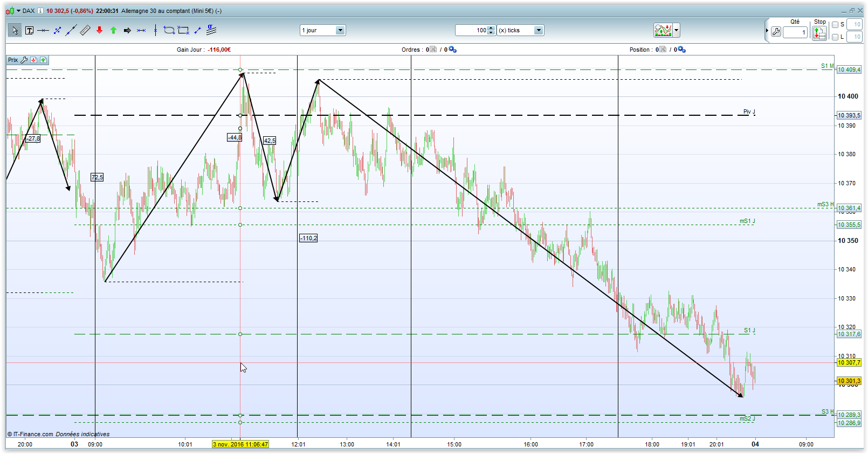Select the horizontal span measure tool
Viewport: 868px width, 454px height.
tap(141, 31)
